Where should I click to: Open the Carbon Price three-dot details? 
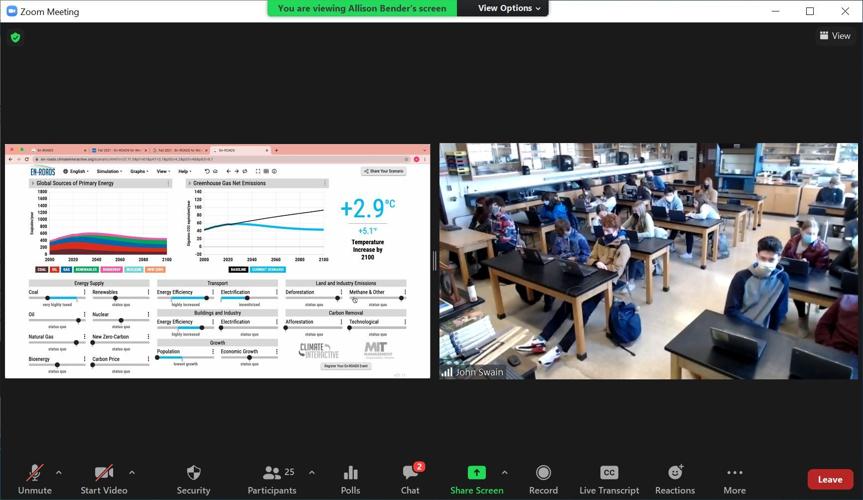coord(148,358)
